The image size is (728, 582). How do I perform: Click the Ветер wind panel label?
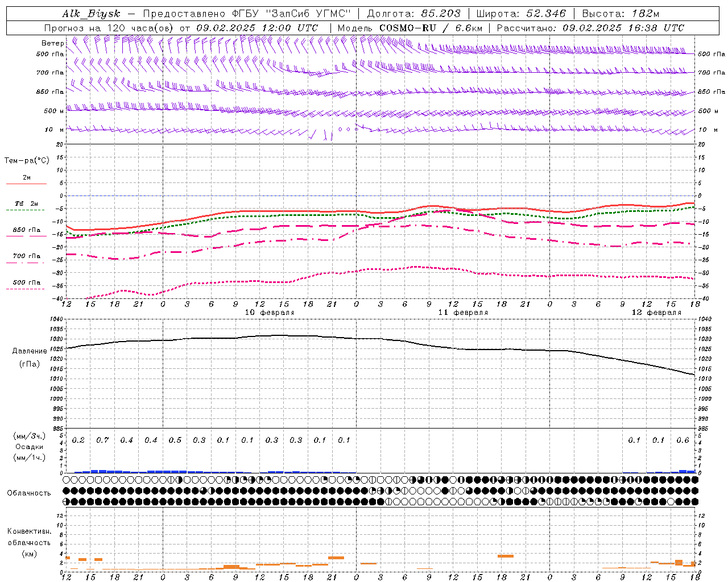tap(52, 43)
